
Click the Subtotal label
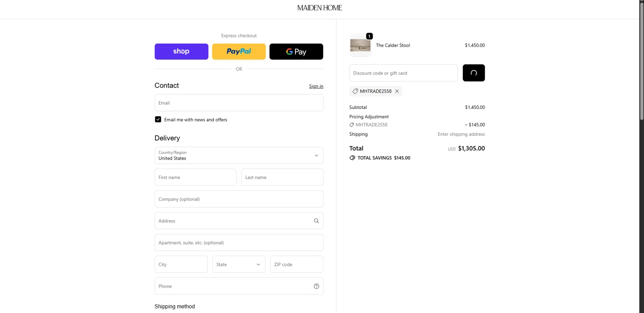pyautogui.click(x=358, y=107)
